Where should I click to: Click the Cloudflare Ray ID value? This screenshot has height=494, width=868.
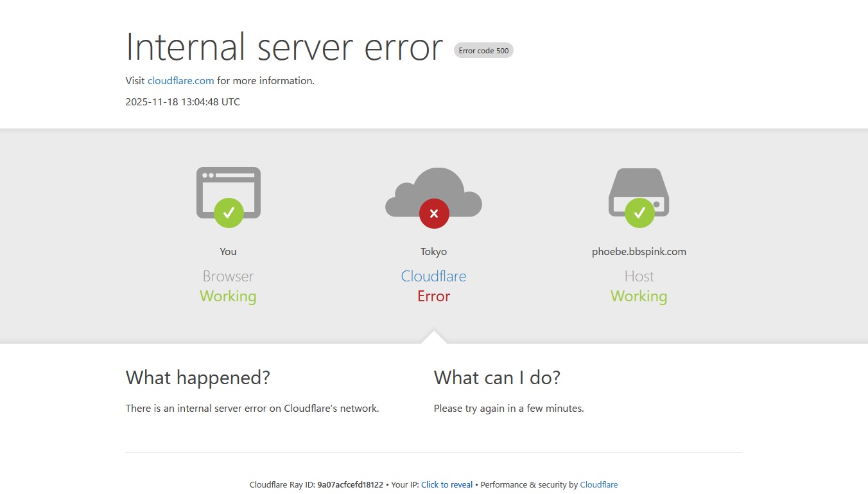[x=350, y=485]
